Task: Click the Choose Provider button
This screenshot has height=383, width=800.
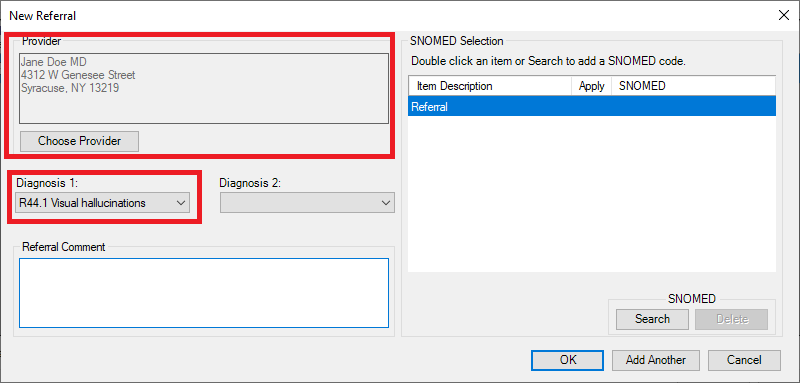Action: point(79,141)
